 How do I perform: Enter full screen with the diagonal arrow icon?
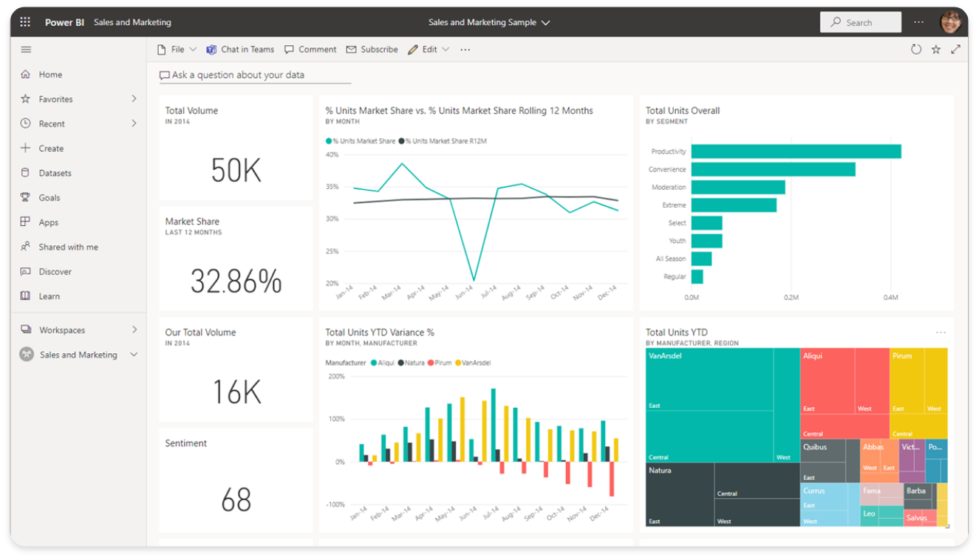pos(955,49)
